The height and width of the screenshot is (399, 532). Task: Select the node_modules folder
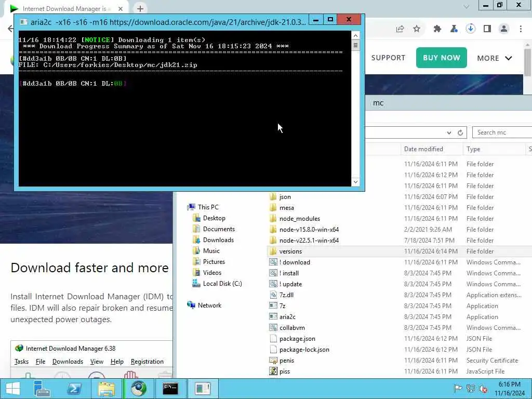[300, 219]
